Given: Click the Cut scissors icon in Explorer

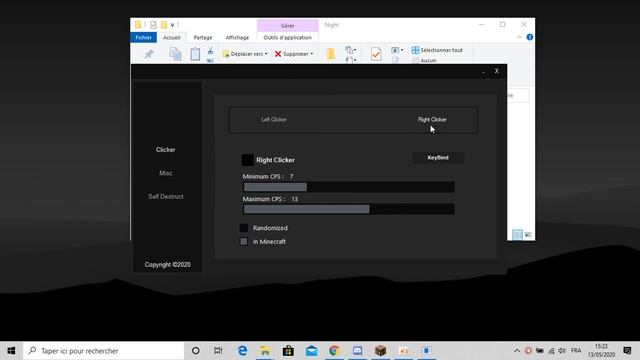Looking at the screenshot, I should tap(210, 51).
